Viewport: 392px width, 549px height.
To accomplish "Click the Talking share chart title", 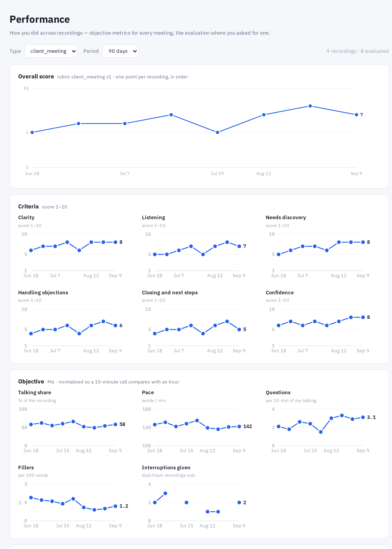I will [x=34, y=392].
